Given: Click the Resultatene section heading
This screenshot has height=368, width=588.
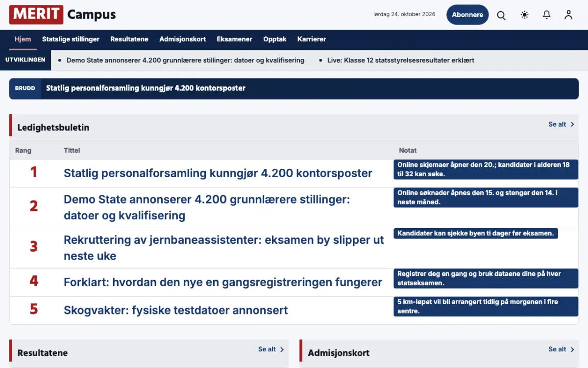Looking at the screenshot, I should (x=43, y=353).
